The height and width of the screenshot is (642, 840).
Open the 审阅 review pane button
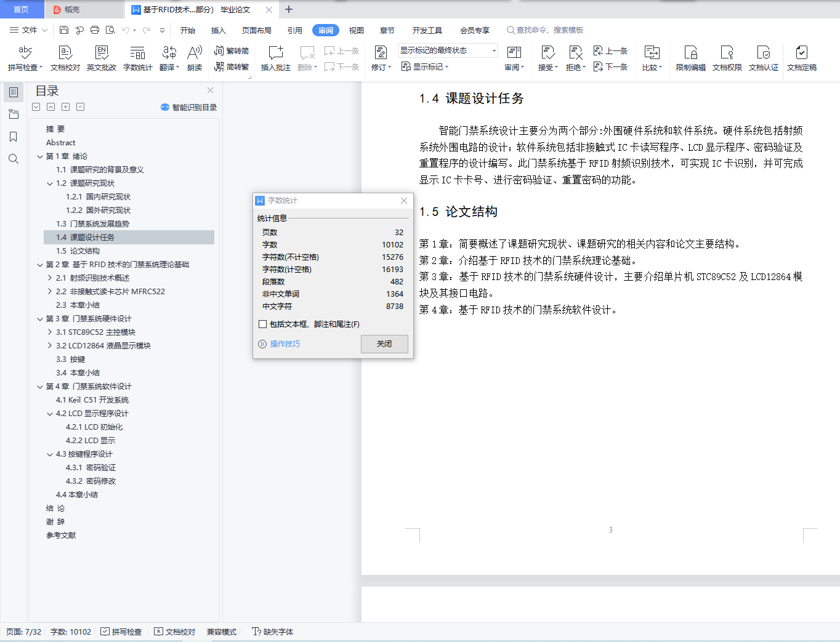click(514, 58)
